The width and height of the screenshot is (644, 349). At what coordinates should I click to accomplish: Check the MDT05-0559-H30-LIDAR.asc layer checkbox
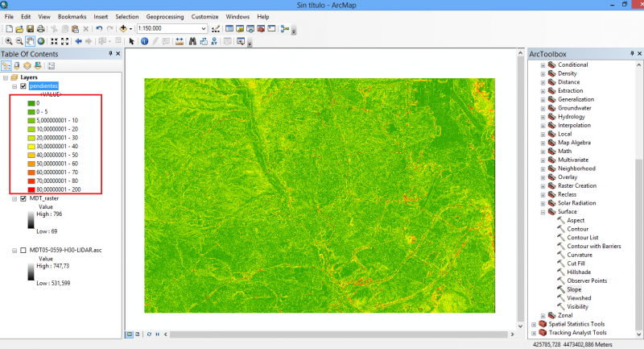coord(23,251)
